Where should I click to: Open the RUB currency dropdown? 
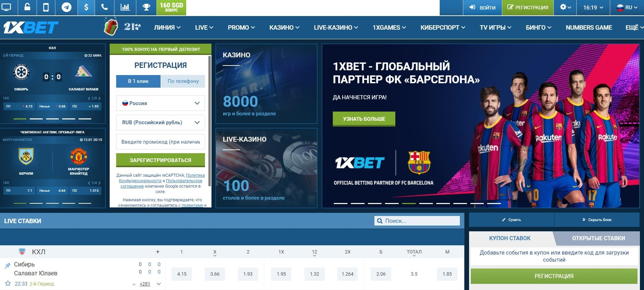point(161,122)
